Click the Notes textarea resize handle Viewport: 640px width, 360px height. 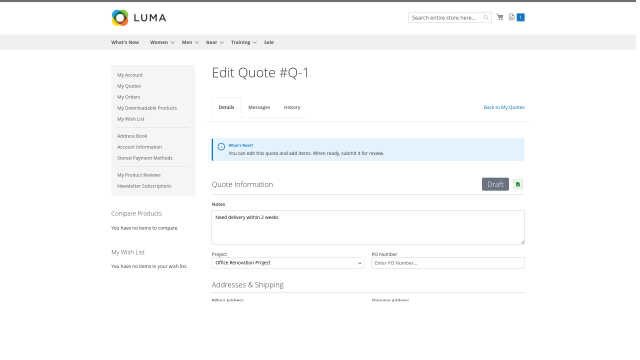coord(522,242)
